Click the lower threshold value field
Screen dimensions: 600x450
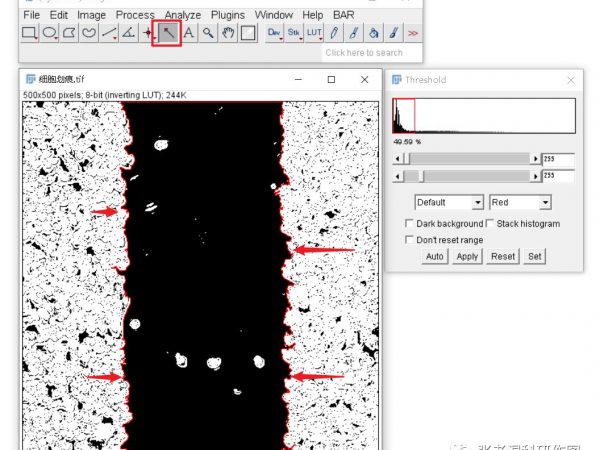coord(558,176)
